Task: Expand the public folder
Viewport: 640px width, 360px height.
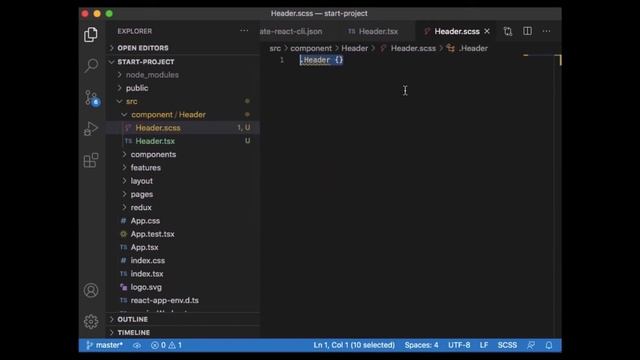Action: point(182,88)
